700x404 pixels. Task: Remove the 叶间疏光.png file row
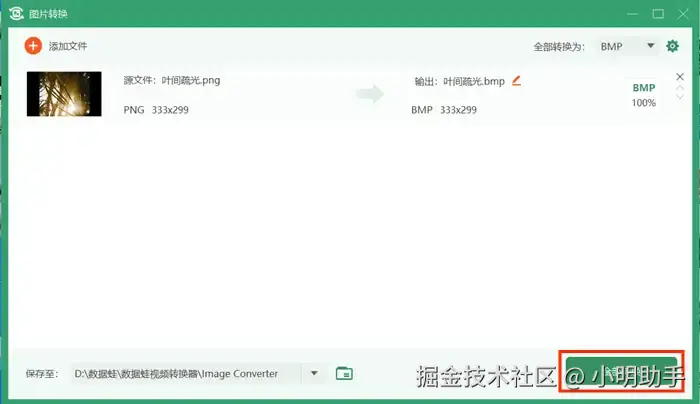click(x=680, y=77)
